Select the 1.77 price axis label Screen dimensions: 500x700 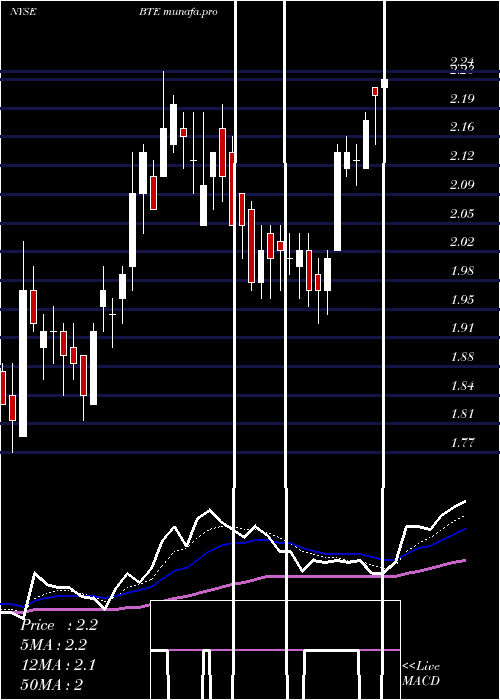coord(462,442)
